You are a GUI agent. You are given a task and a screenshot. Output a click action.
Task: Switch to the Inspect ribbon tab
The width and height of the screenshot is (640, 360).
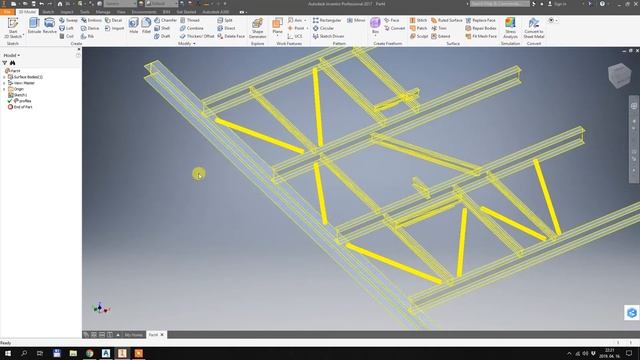[67, 12]
